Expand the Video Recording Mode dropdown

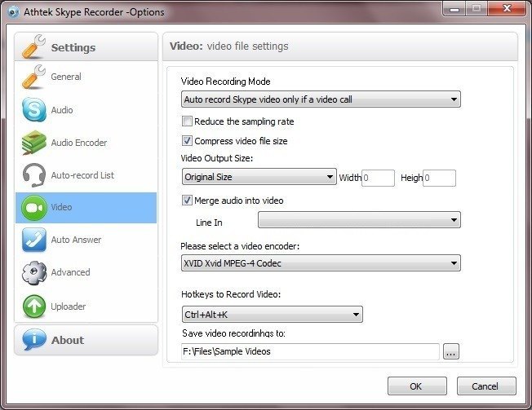(321, 99)
